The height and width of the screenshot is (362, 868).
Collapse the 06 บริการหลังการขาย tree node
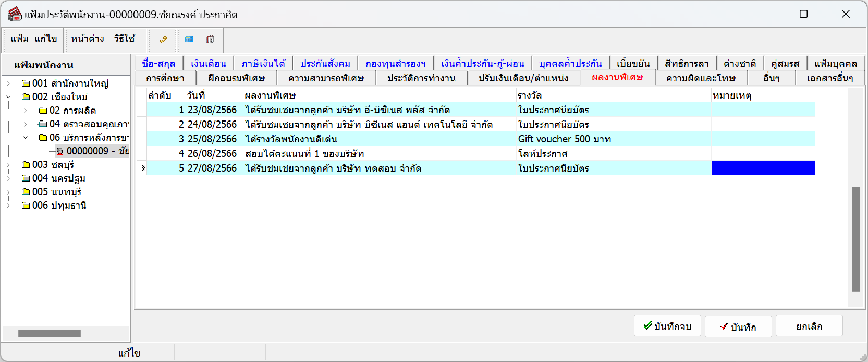pyautogui.click(x=26, y=138)
